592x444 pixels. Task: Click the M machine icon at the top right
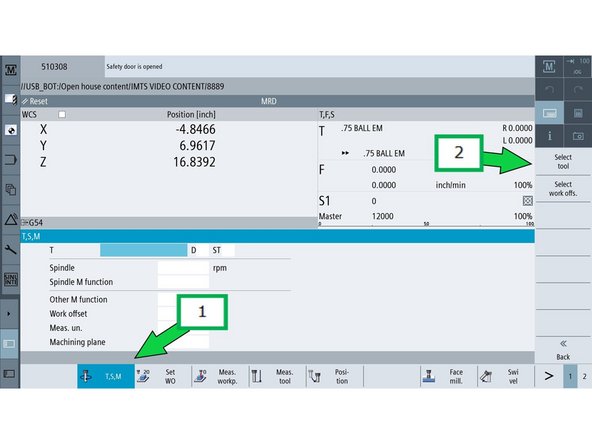click(549, 66)
